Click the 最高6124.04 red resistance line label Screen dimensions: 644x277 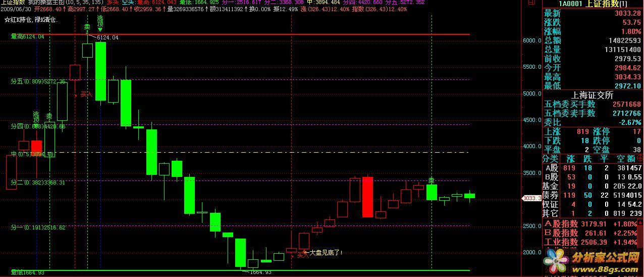(27, 36)
